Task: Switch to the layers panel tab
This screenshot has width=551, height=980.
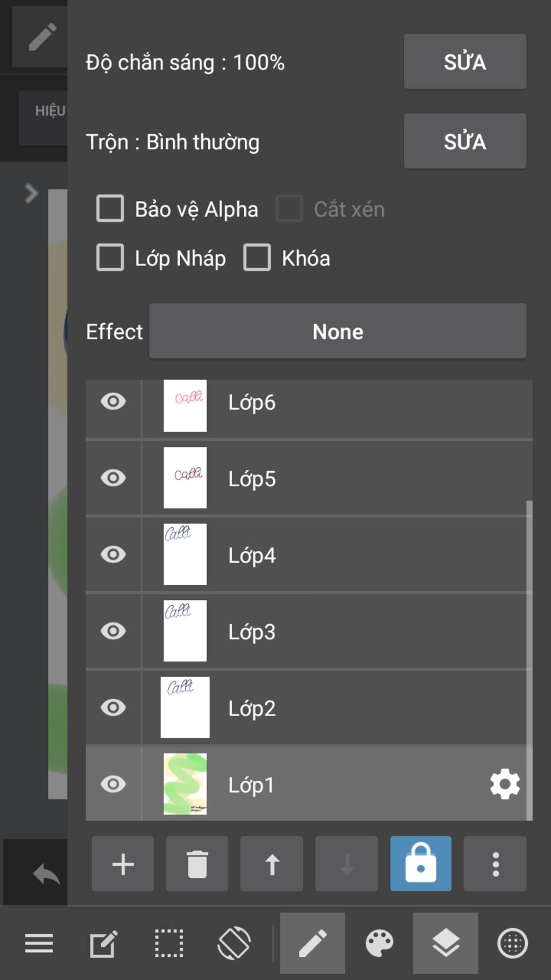Action: click(x=446, y=943)
